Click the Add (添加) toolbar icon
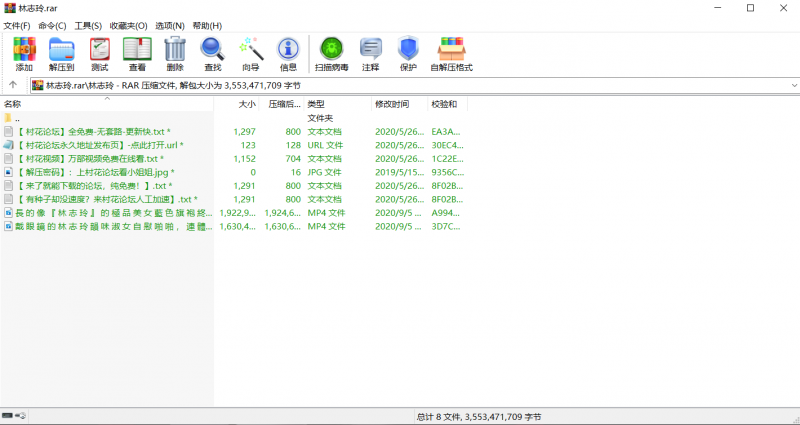This screenshot has width=800, height=425. pos(24,54)
